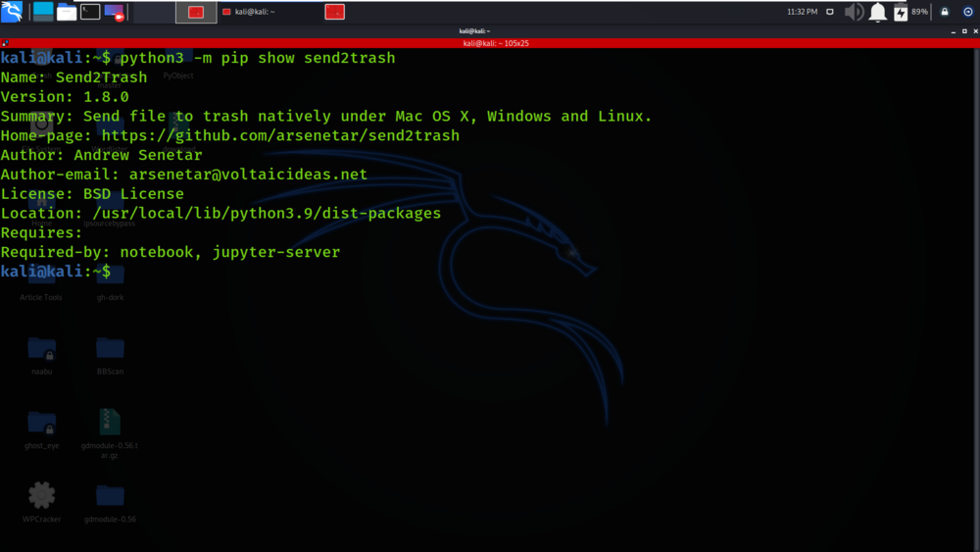The image size is (980, 552).
Task: Click the Version: 1.8.0 line
Action: coord(65,97)
